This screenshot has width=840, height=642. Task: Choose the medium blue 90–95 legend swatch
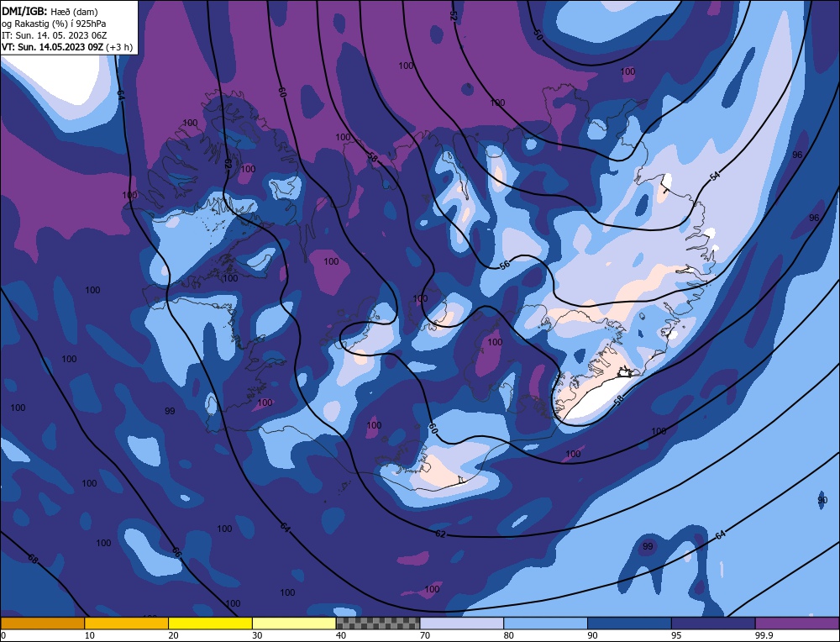pos(629,624)
